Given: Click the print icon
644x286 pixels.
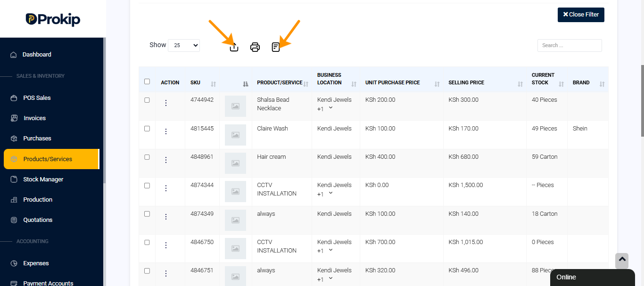Looking at the screenshot, I should tap(255, 47).
